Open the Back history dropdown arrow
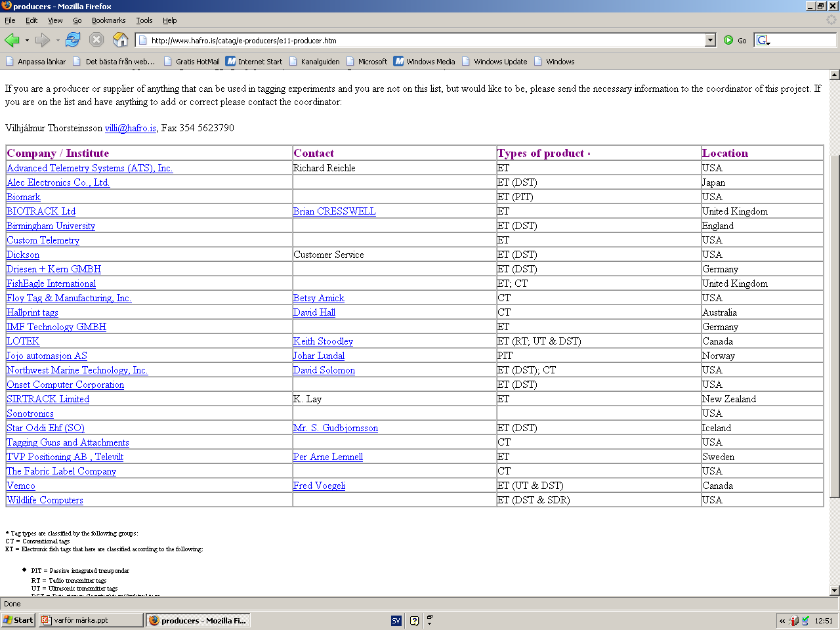Image resolution: width=840 pixels, height=630 pixels. click(x=27, y=41)
